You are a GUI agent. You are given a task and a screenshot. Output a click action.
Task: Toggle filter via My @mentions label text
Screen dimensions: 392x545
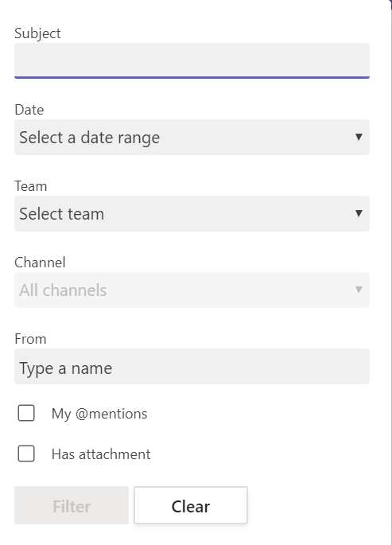tap(99, 414)
